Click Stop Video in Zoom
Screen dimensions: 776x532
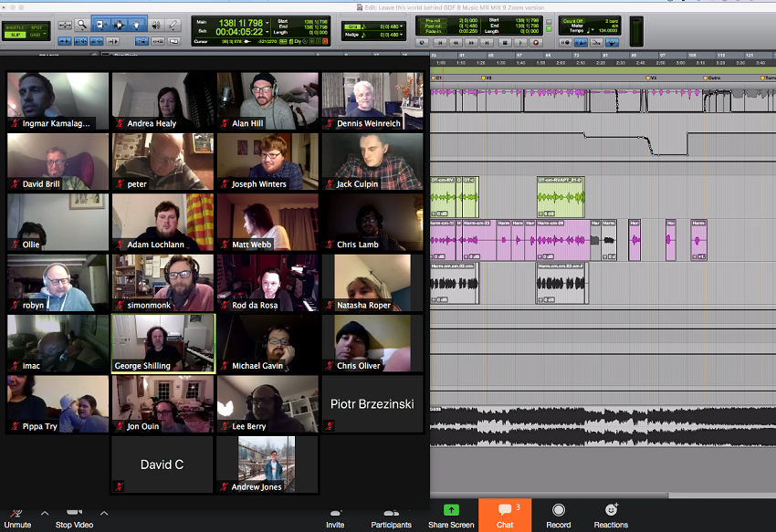coord(74,518)
